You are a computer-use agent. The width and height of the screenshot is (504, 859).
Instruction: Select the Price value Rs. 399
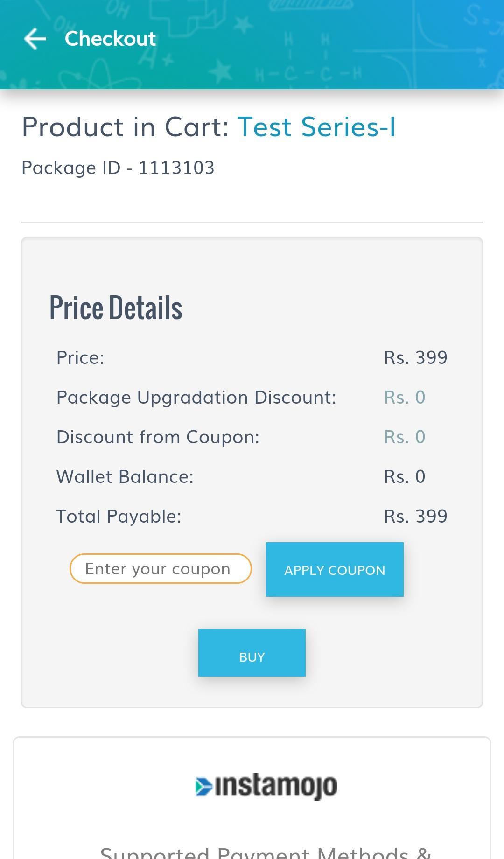[416, 357]
